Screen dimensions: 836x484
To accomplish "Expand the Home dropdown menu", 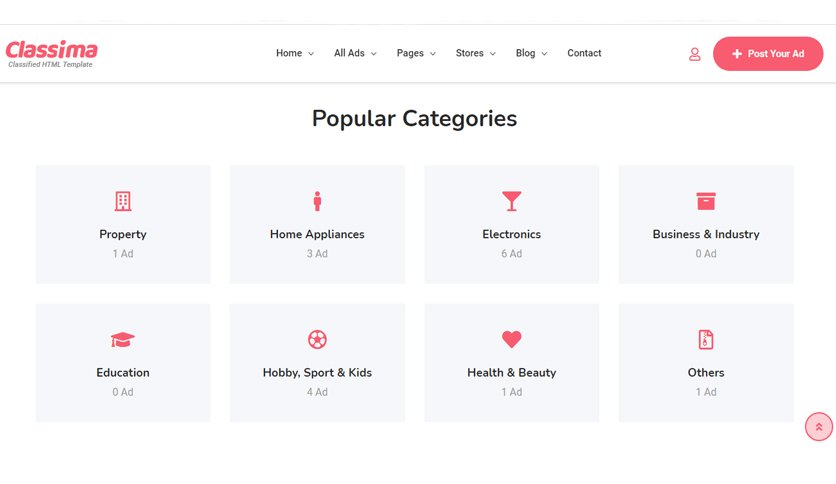I will point(295,53).
